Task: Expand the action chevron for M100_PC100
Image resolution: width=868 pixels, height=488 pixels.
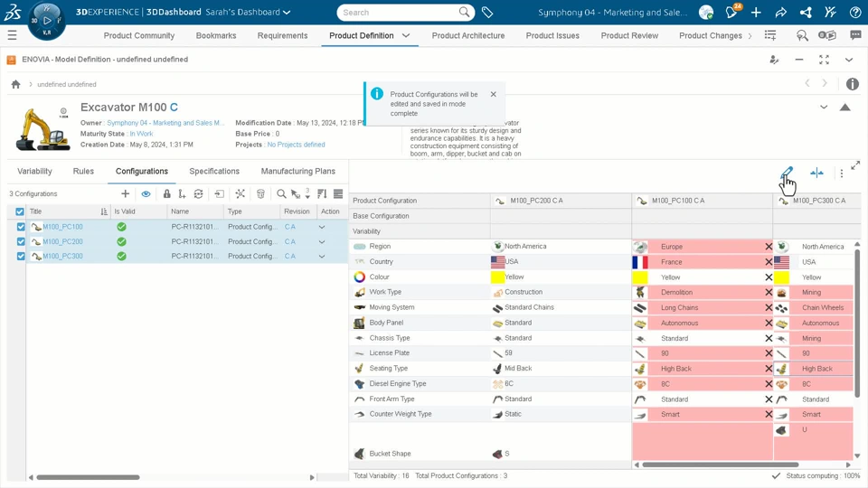Action: [x=322, y=227]
